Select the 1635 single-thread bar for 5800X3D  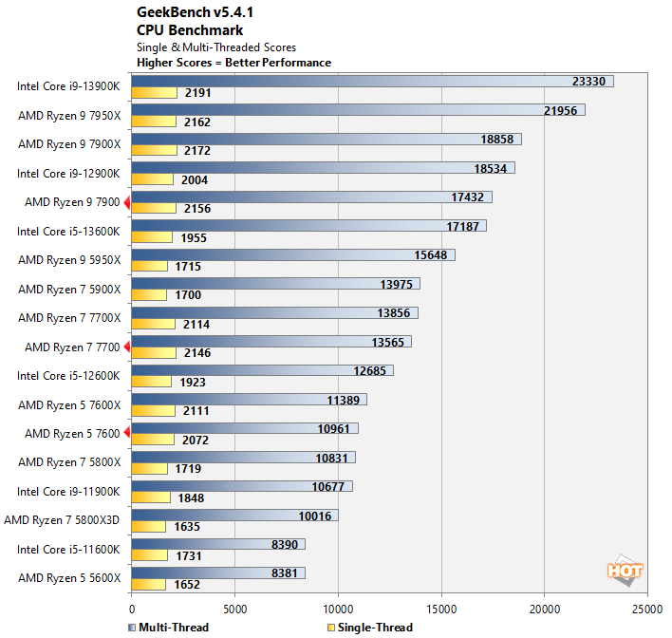pos(148,527)
